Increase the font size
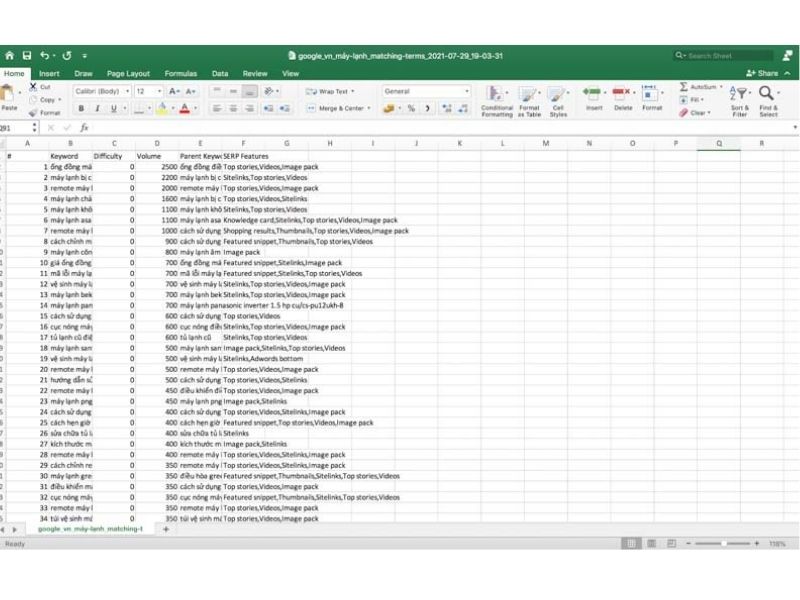Screen dimensions: 800x600 coord(174,91)
